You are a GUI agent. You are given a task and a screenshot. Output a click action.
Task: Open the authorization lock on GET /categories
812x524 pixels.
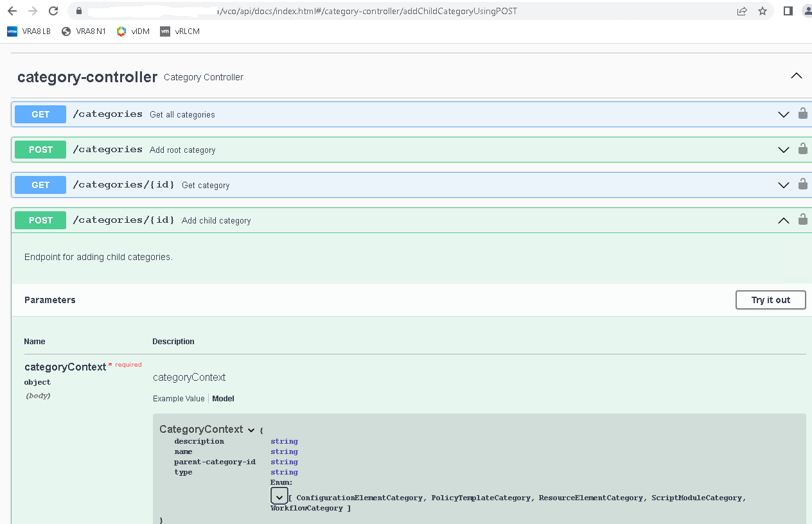pyautogui.click(x=802, y=114)
